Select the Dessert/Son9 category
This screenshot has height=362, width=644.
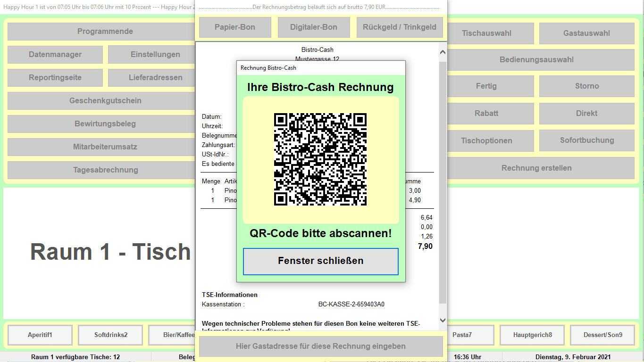pyautogui.click(x=602, y=335)
